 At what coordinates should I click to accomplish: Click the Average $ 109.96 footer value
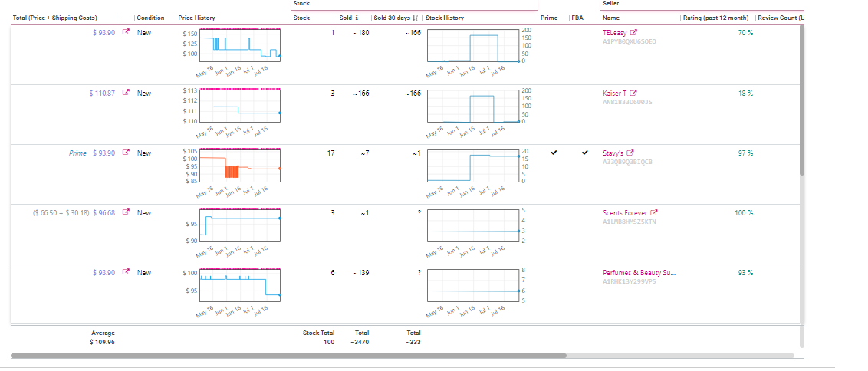coord(103,342)
